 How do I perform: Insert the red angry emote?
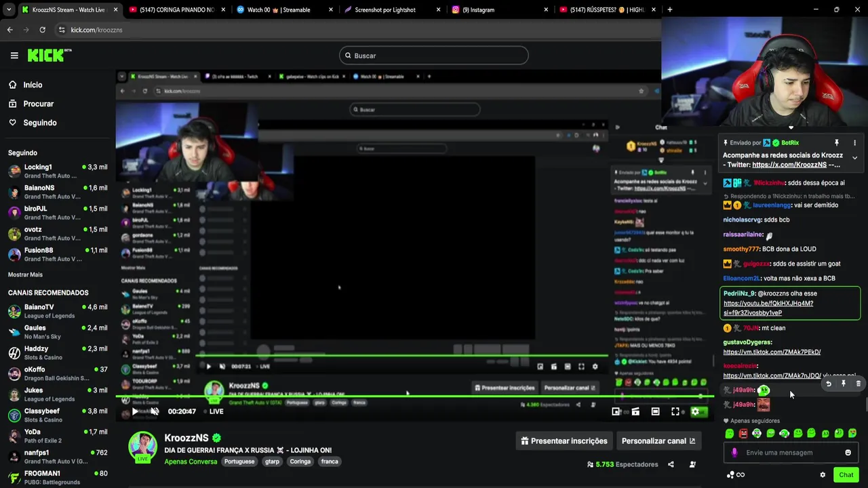[743, 433]
